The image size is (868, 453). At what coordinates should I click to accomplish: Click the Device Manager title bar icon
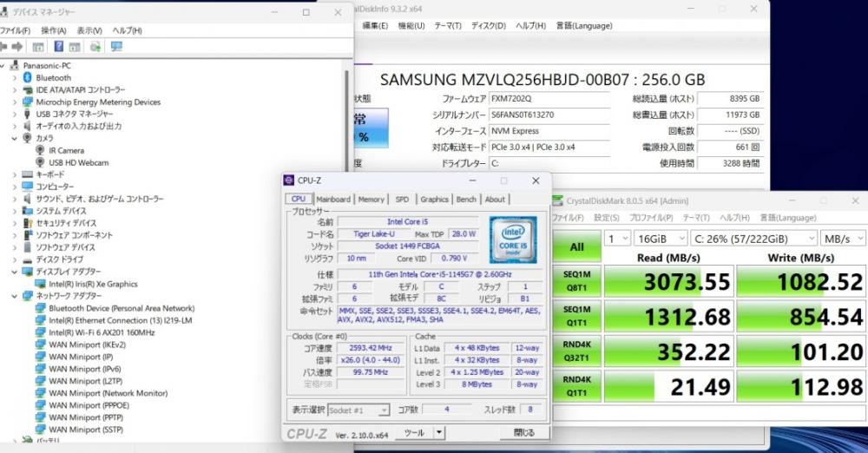pos(3,11)
